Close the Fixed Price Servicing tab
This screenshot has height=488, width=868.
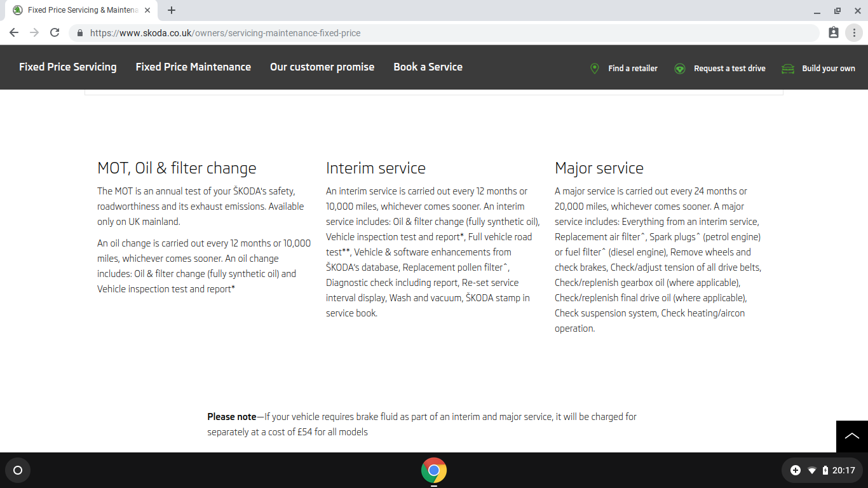click(x=147, y=10)
